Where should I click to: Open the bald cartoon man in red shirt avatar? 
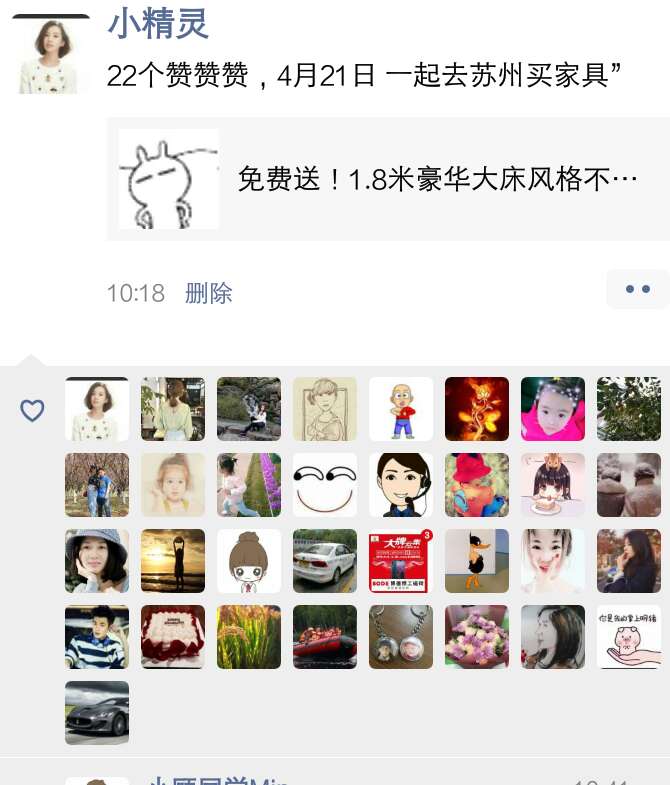pyautogui.click(x=401, y=409)
